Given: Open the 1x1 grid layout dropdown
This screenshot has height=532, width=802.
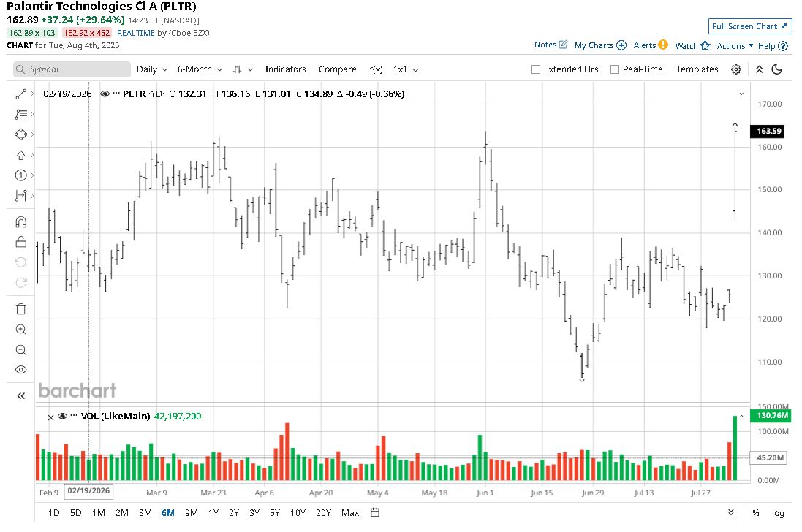Looking at the screenshot, I should click(x=406, y=69).
